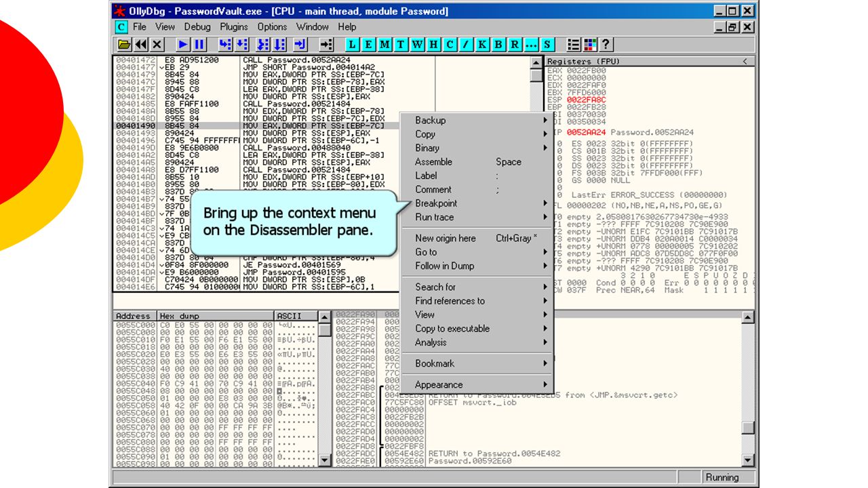This screenshot has width=868, height=488.
Task: Open Threads window with T button
Action: point(401,45)
